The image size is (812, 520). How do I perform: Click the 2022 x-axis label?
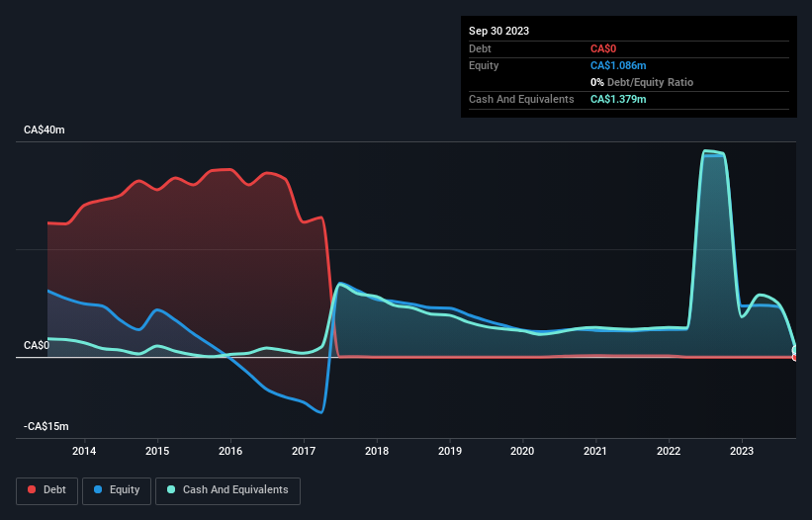click(x=669, y=451)
